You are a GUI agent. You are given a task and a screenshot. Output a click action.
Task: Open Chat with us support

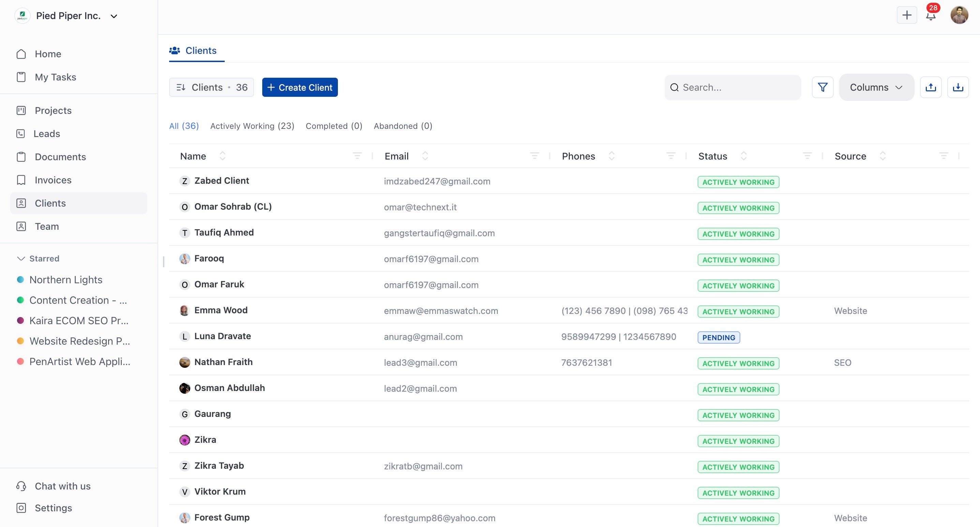62,486
